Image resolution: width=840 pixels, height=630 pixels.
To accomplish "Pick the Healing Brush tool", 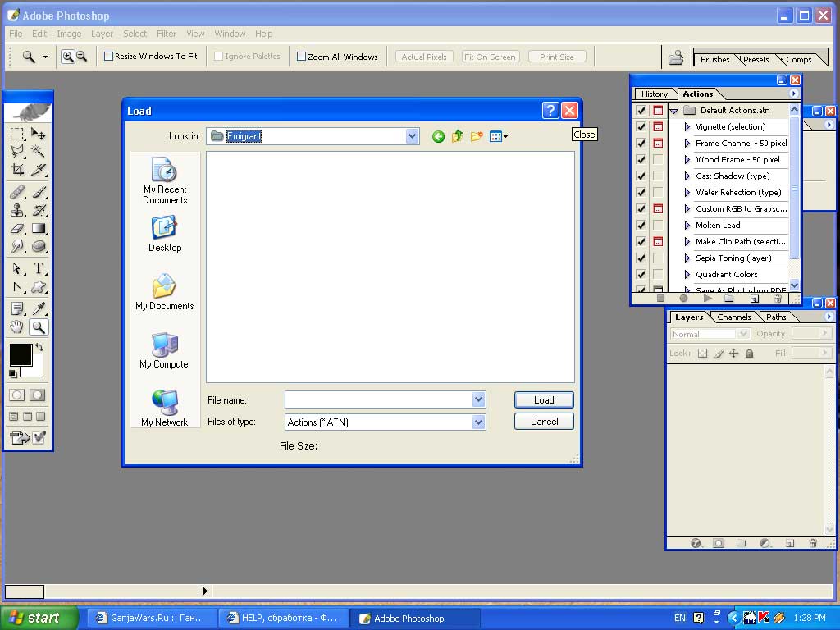I will (x=17, y=192).
